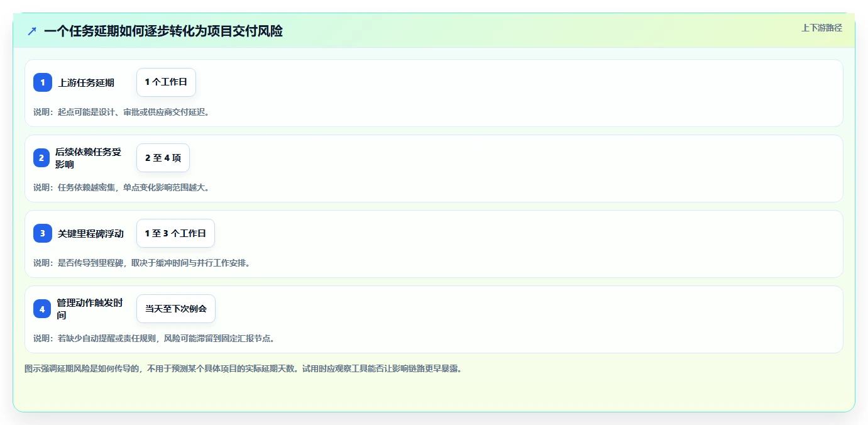Click the title 一个任务延期如何逐步转化为项目交付风险
The image size is (868, 425).
tap(163, 31)
